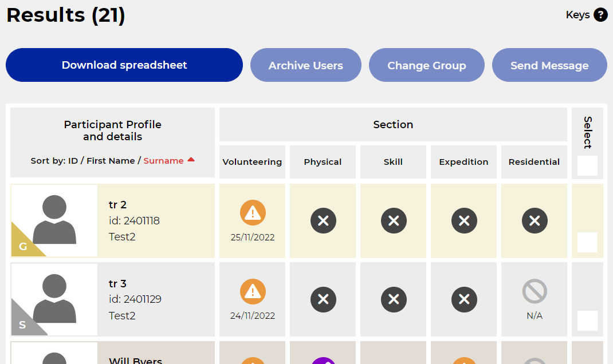Click tr 2 Physical not-started icon
Viewport: 613px width, 364px height.
coord(323,221)
